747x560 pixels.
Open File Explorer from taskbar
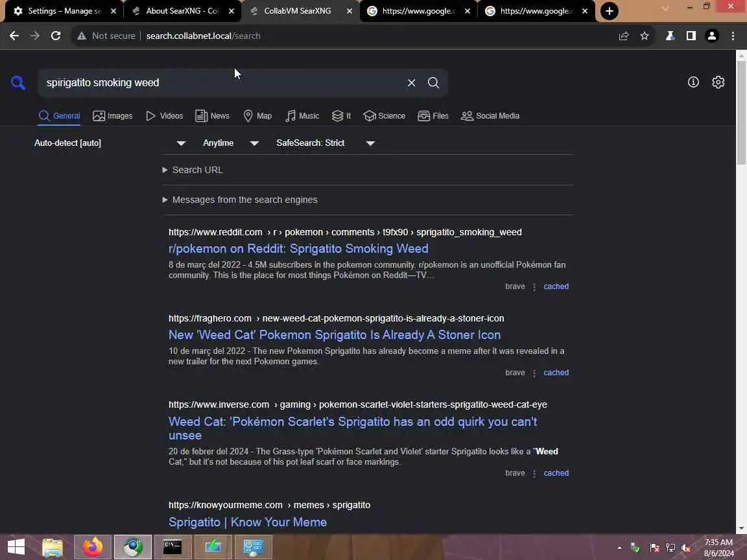53,546
